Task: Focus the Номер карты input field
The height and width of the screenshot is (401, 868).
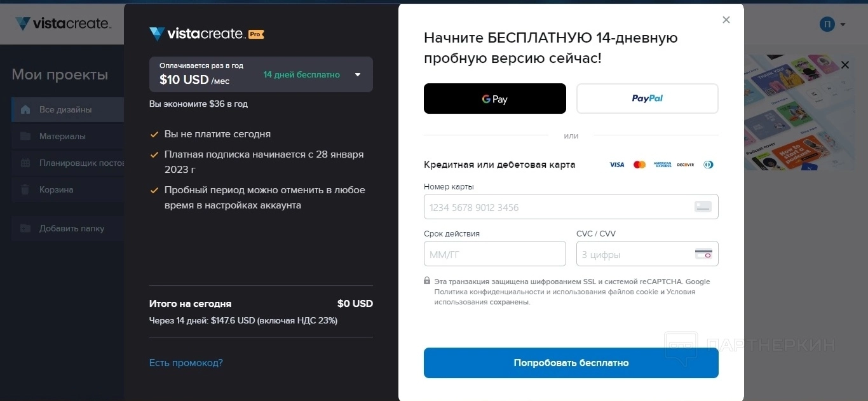Action: click(559, 207)
